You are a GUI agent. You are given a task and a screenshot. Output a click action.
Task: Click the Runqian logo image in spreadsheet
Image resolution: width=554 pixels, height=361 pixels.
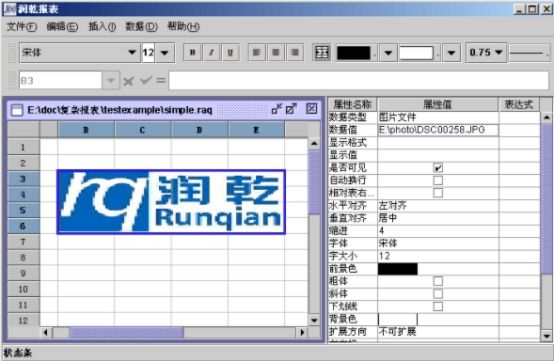point(171,202)
